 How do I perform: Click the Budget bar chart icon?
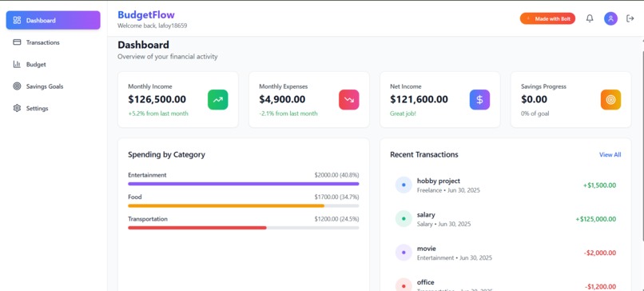(17, 64)
